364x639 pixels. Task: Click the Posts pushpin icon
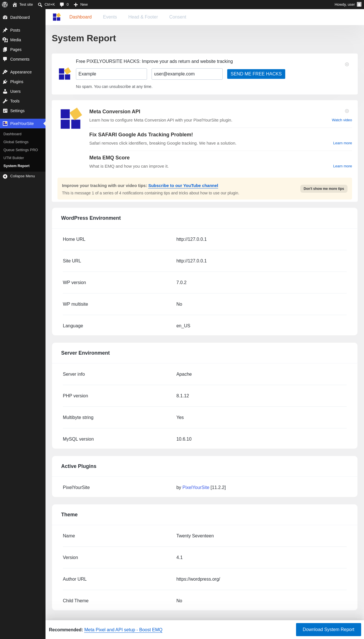click(5, 30)
